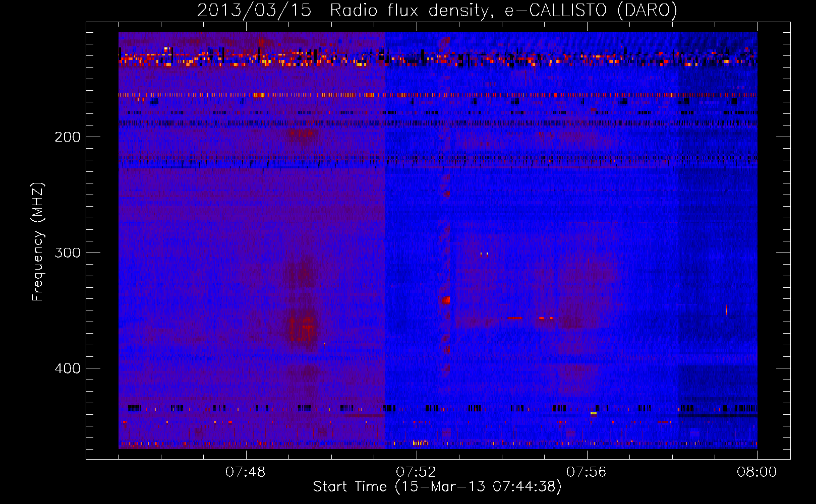Image resolution: width=816 pixels, height=504 pixels.
Task: Click the 300 frequency tick label
Action: point(68,253)
